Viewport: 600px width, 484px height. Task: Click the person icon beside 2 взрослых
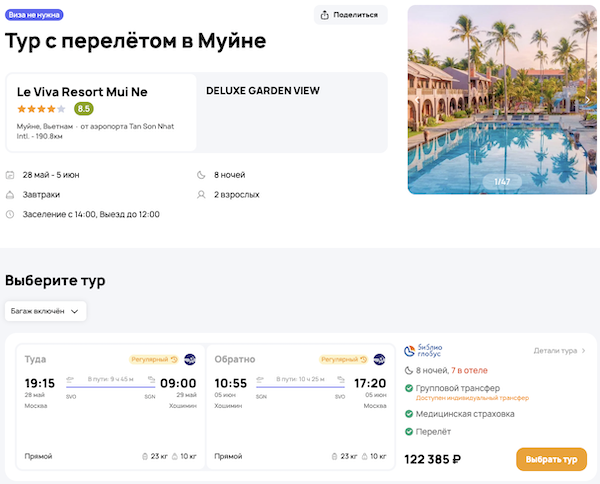pos(204,195)
